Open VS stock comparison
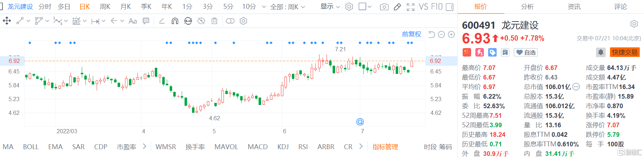This screenshot has height=158, width=644. (423, 7)
